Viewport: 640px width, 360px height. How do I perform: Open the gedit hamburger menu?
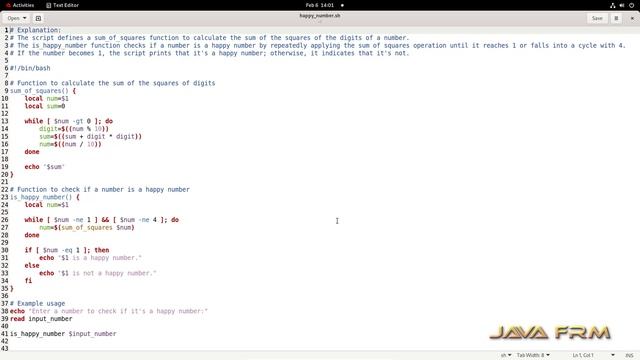(x=616, y=18)
